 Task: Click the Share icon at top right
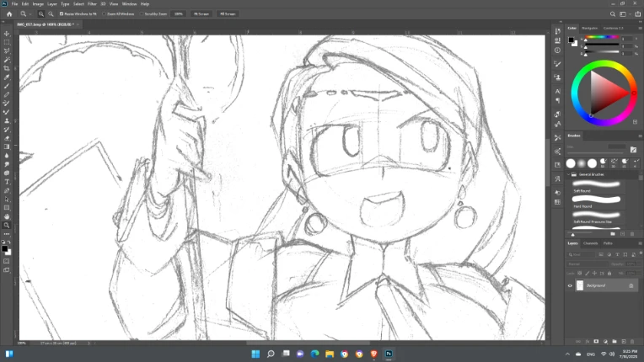point(638,14)
